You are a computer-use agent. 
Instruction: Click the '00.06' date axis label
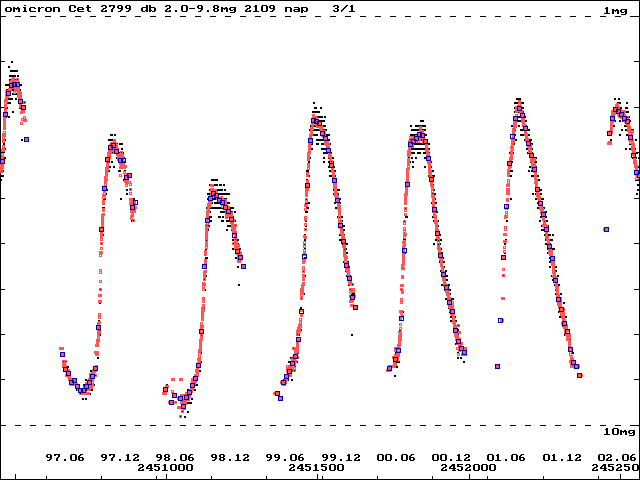tap(396, 458)
